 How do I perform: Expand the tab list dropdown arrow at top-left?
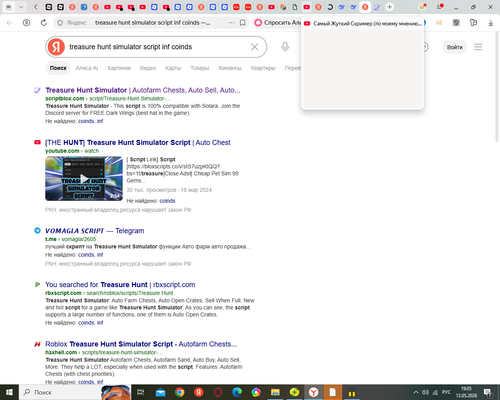coord(21,7)
